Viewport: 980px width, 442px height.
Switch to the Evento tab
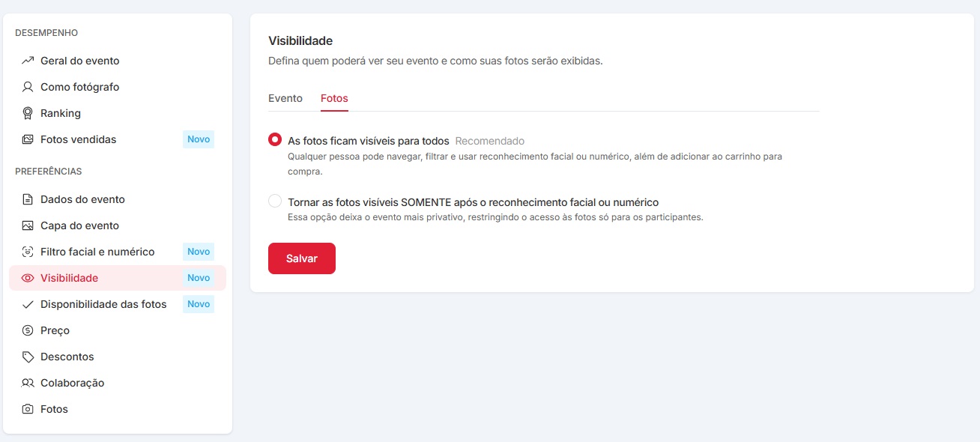[285, 98]
